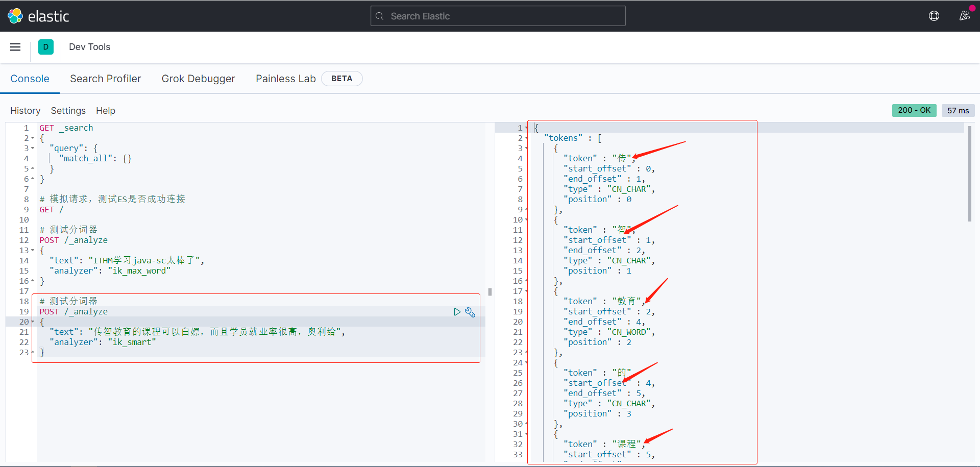Click the token "课程" in the output
This screenshot has height=467, width=980.
627,444
